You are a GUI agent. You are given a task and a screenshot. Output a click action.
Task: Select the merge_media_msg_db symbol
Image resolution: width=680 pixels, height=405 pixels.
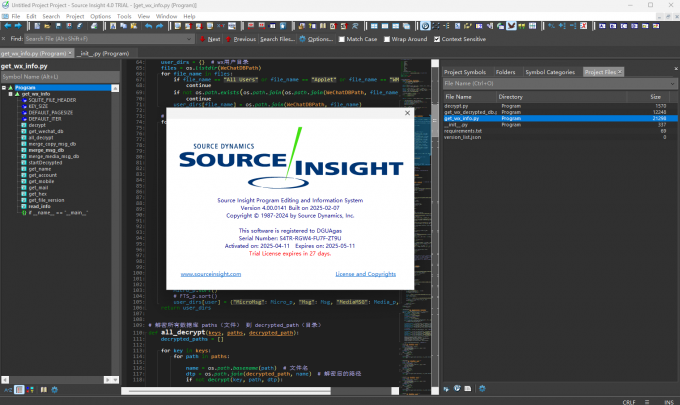54,156
